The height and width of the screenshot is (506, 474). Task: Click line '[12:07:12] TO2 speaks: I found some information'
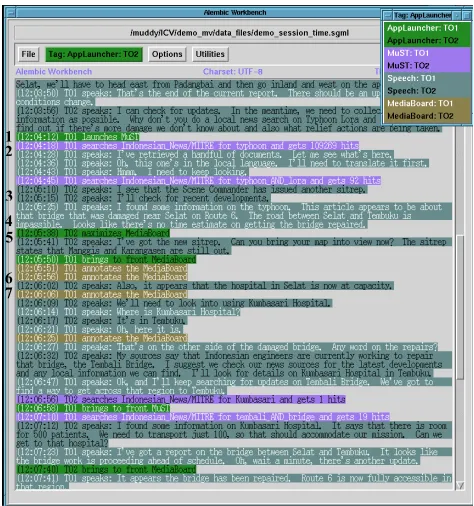tap(234, 435)
